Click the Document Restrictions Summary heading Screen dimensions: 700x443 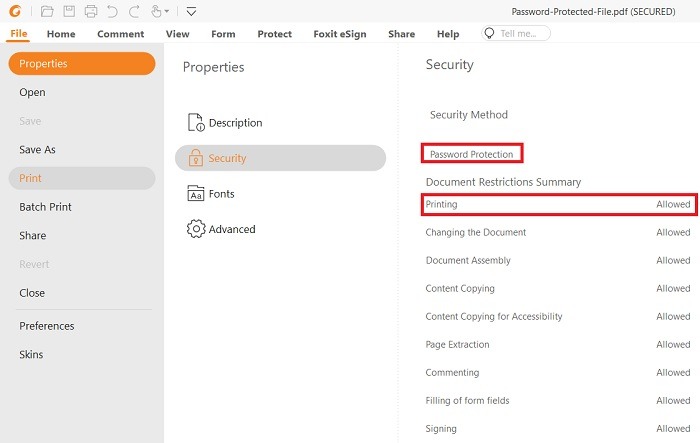(503, 182)
